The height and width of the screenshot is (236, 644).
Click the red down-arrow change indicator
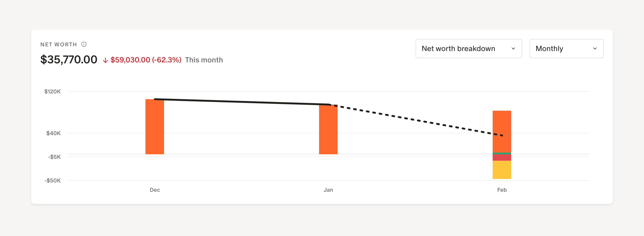tap(105, 60)
